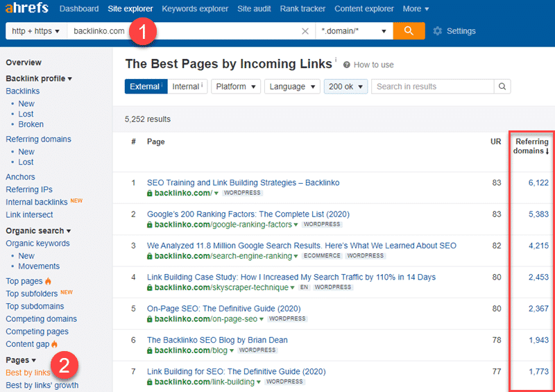Go to Site audit menu item
This screenshot has height=392, width=555.
click(x=254, y=9)
